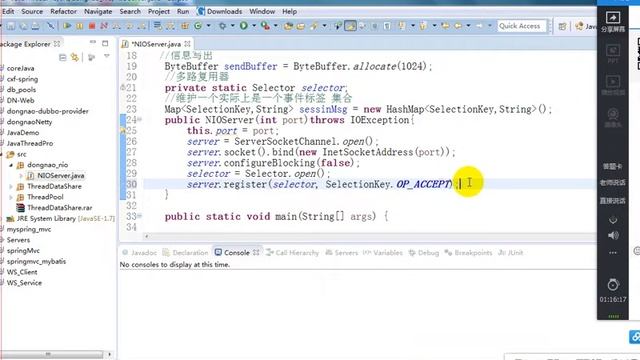Click the Save toolbar icon

coord(11,26)
